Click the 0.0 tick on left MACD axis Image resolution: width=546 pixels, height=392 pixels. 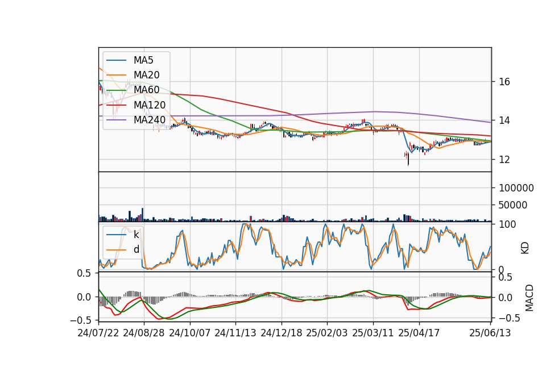84,297
